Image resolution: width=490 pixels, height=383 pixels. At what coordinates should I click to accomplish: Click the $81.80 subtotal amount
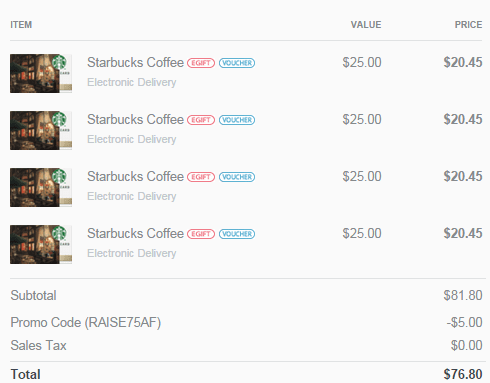(463, 295)
